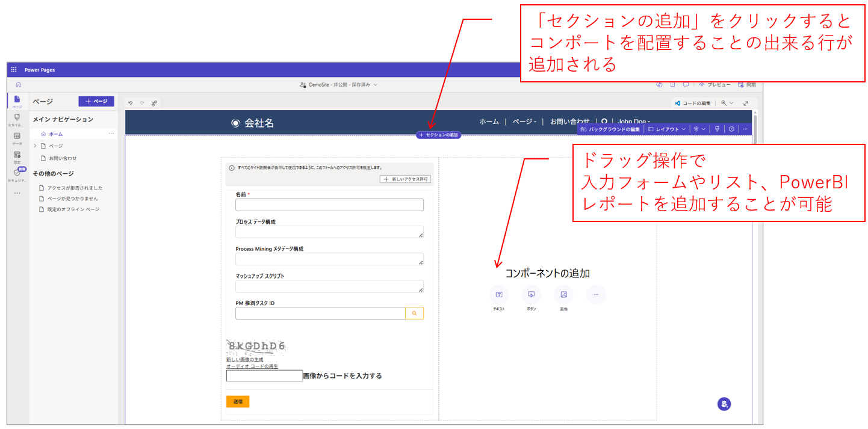This screenshot has height=429, width=868.
Task: Add a Text component to section
Action: pos(499,295)
